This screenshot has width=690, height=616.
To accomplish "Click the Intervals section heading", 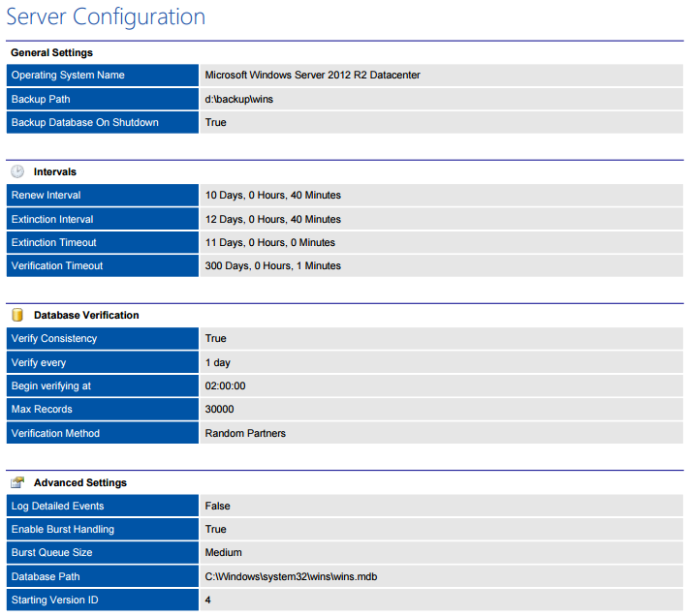I will tap(55, 171).
